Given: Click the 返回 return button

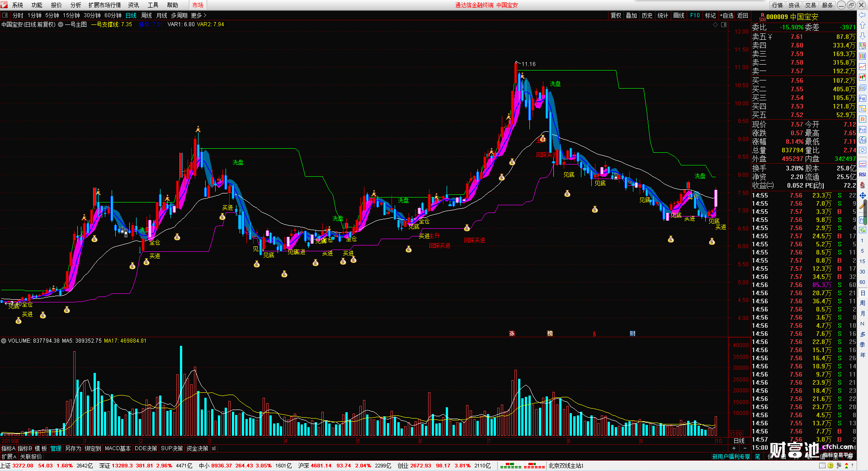Looking at the screenshot, I should point(743,15).
